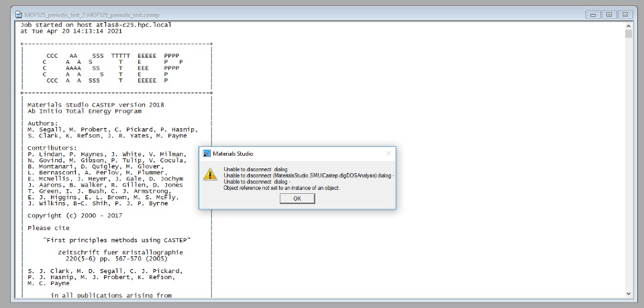This screenshot has height=308, width=644.
Task: Click 'T. Green, I. J. Bush' contributor line
Action: coord(99,191)
